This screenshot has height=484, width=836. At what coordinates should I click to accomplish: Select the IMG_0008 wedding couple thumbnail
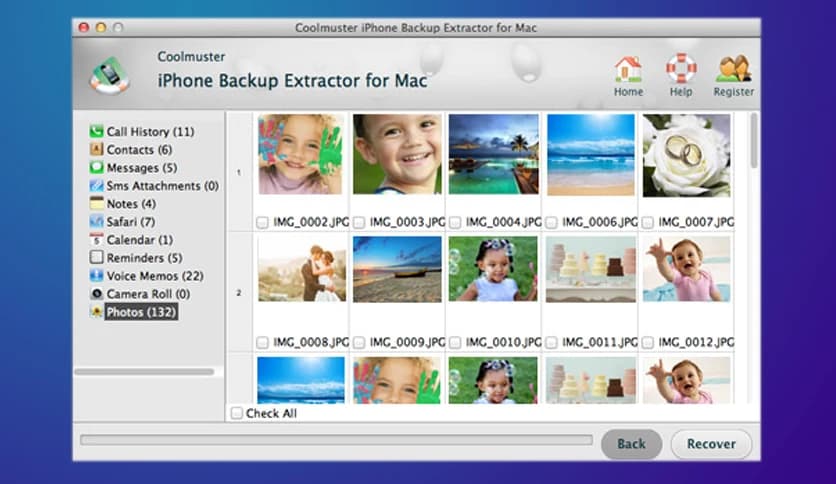pos(302,269)
